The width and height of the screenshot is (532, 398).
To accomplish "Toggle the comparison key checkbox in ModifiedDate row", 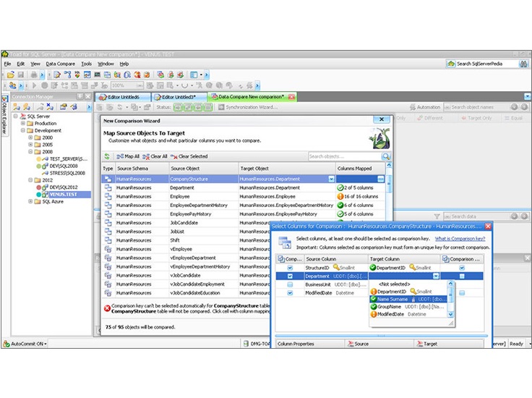I will [462, 293].
